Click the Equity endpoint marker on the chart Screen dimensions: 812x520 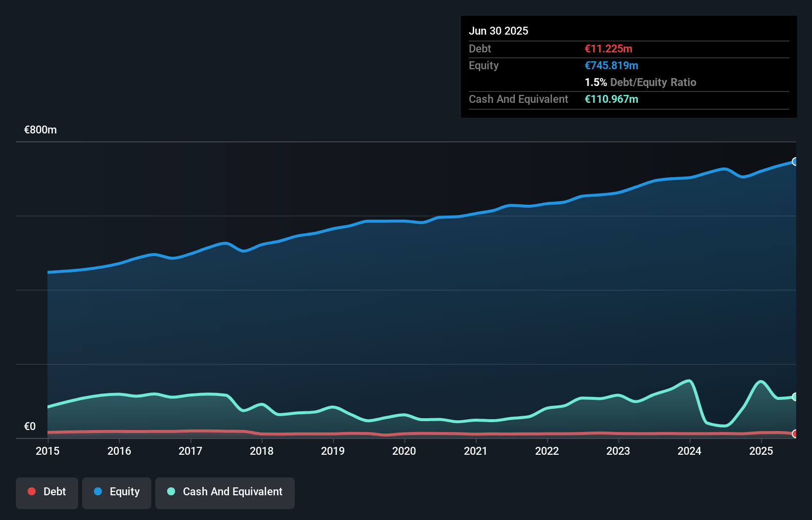pos(795,162)
